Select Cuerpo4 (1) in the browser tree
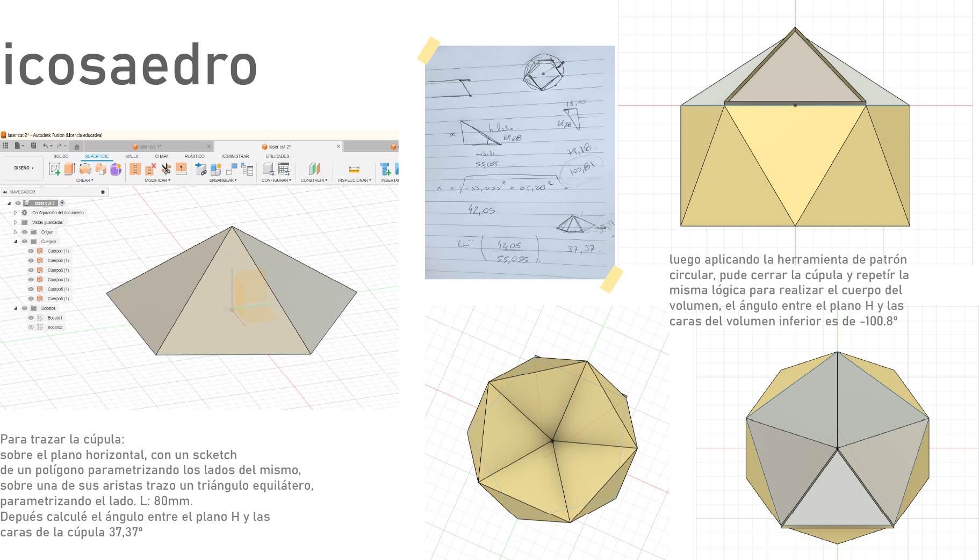Viewport: 979px width, 560px height. click(58, 280)
